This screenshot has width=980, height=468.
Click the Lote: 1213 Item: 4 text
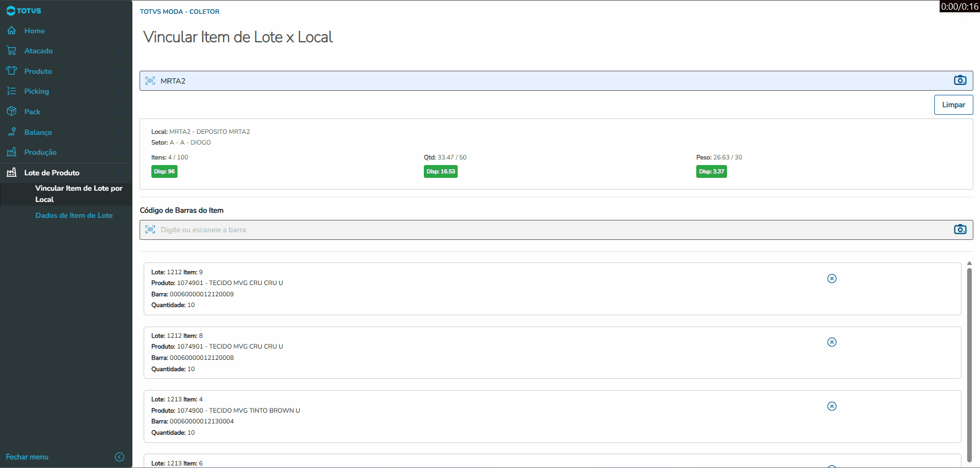click(177, 399)
